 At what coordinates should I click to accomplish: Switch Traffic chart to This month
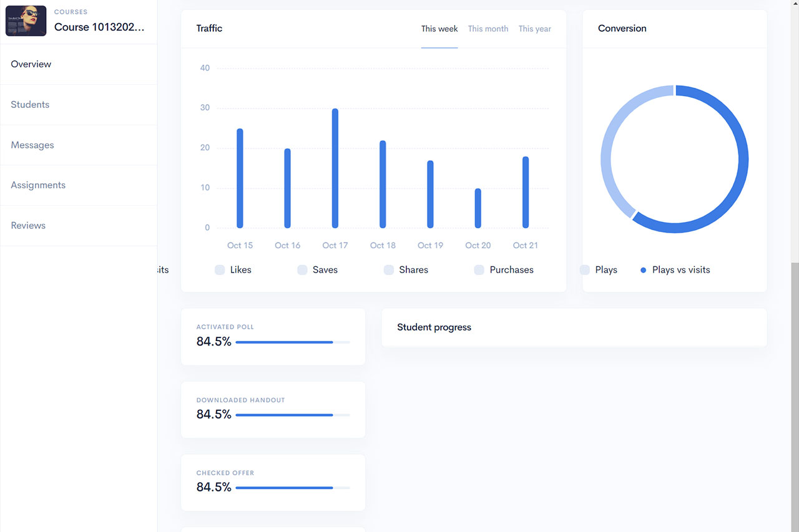coord(488,29)
